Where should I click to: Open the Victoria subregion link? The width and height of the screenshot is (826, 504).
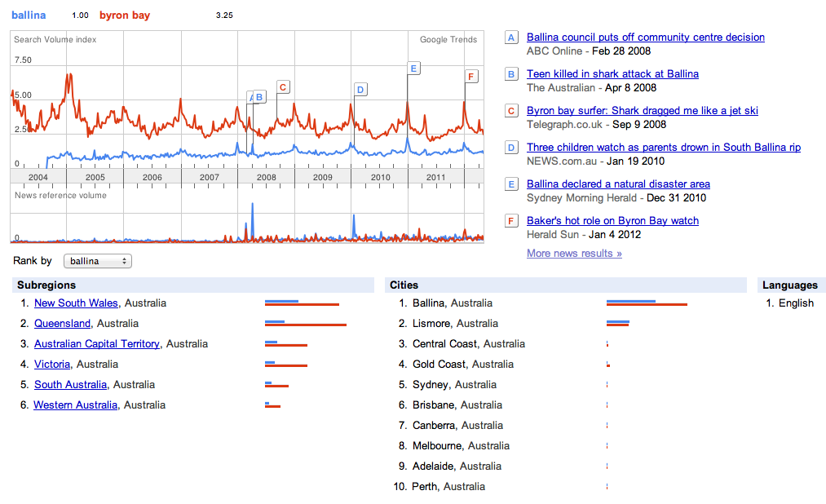tap(52, 365)
